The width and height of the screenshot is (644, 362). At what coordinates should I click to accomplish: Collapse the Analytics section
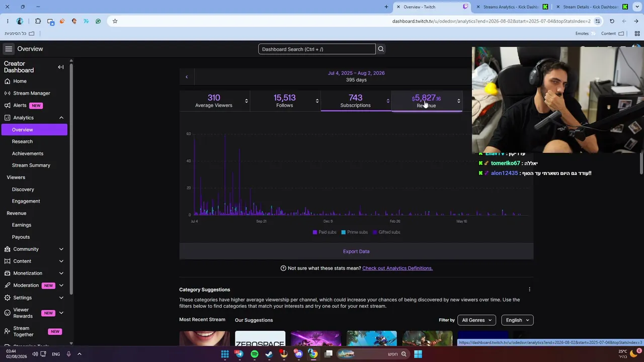point(61,118)
